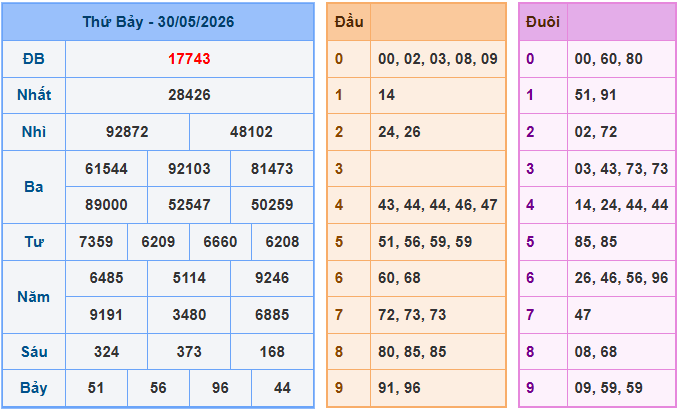The width and height of the screenshot is (678, 411).
Task: Click Đầu row value '80, 85, 85'
Action: 412,352
